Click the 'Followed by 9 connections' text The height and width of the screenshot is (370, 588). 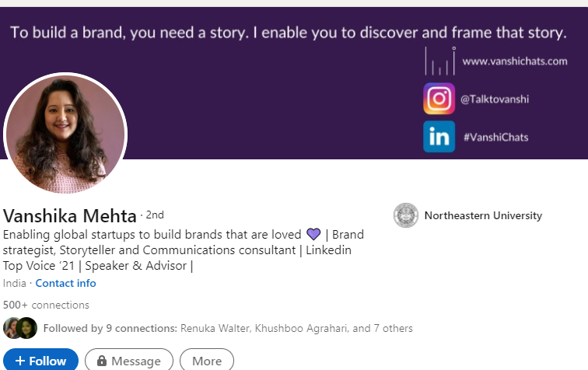click(x=110, y=328)
